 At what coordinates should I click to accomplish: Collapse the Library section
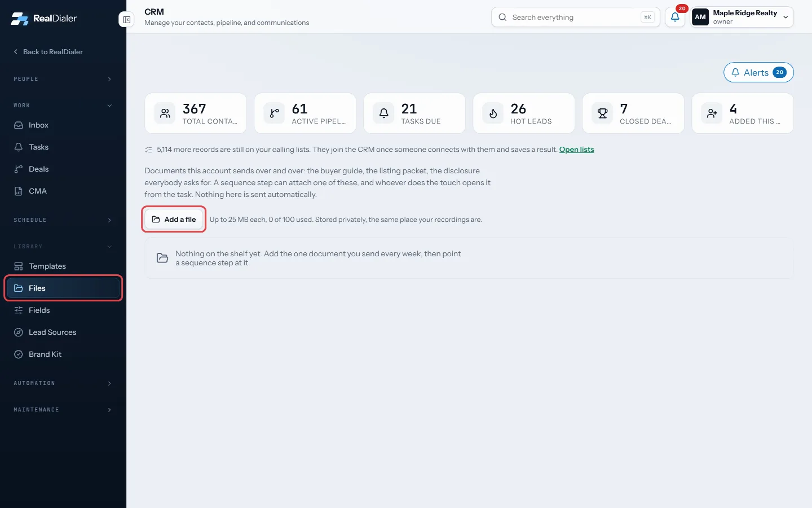point(63,247)
